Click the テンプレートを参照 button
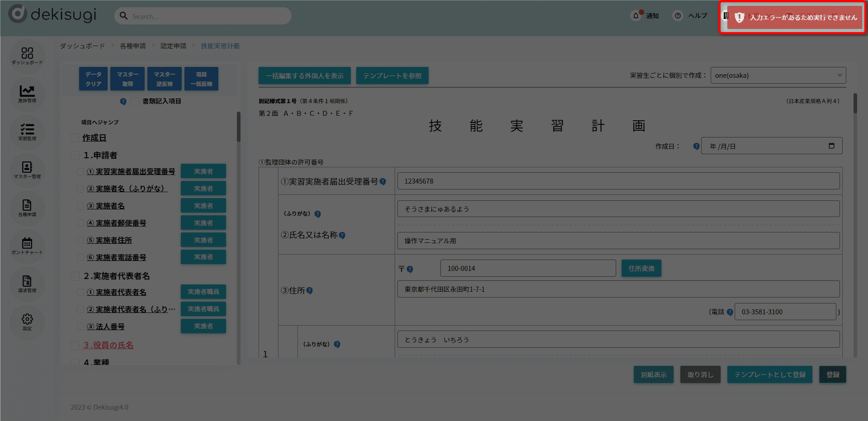This screenshot has width=868, height=421. 392,76
